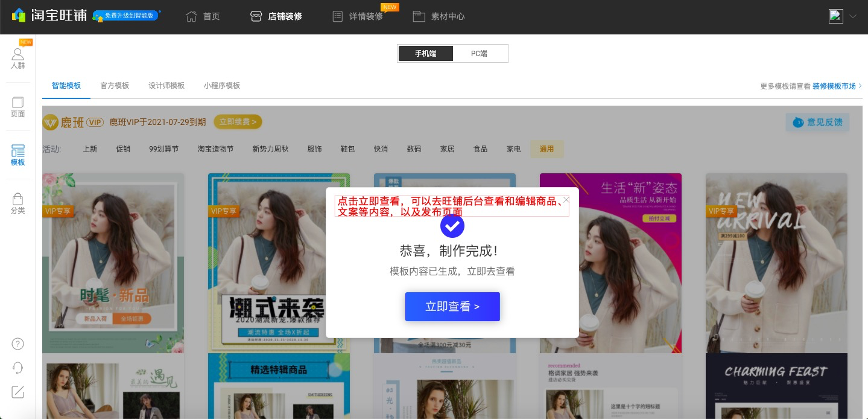The height and width of the screenshot is (419, 868).
Task: Open the 店铺装修 menu item
Action: click(x=276, y=16)
